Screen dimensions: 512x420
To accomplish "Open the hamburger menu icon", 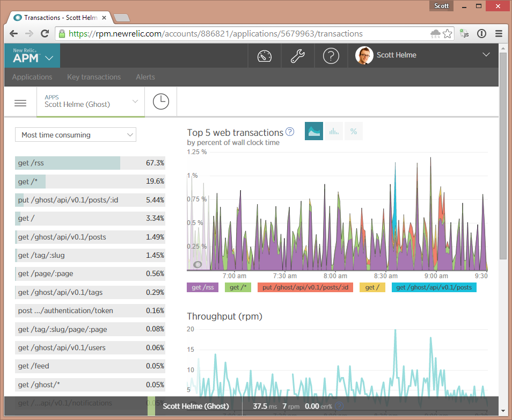I will pyautogui.click(x=20, y=103).
